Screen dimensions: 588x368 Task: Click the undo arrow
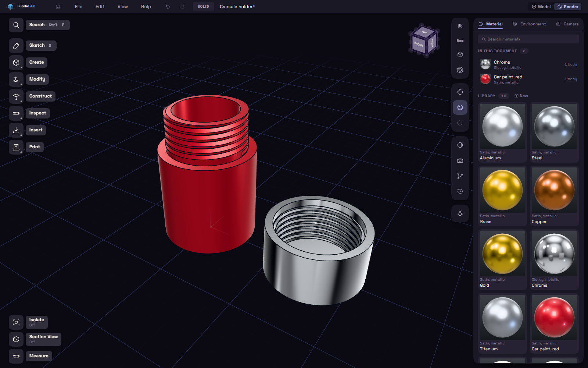[168, 7]
